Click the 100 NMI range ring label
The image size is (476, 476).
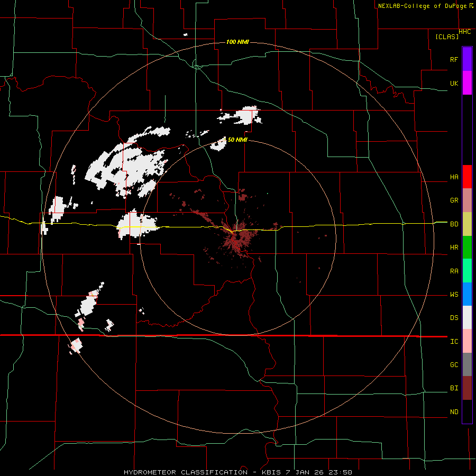coord(237,42)
